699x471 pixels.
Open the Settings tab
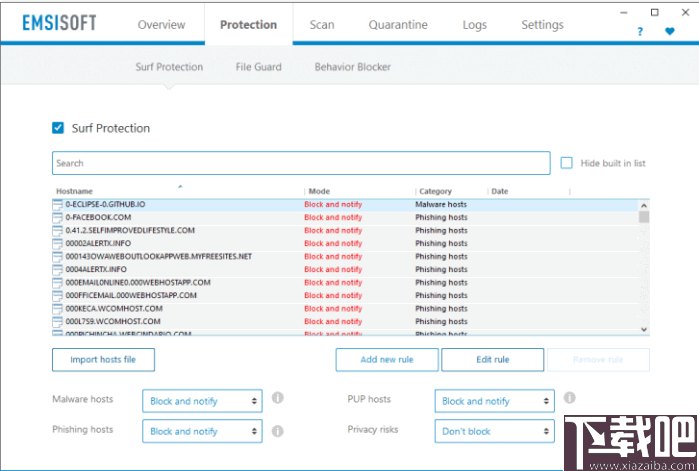coord(543,25)
